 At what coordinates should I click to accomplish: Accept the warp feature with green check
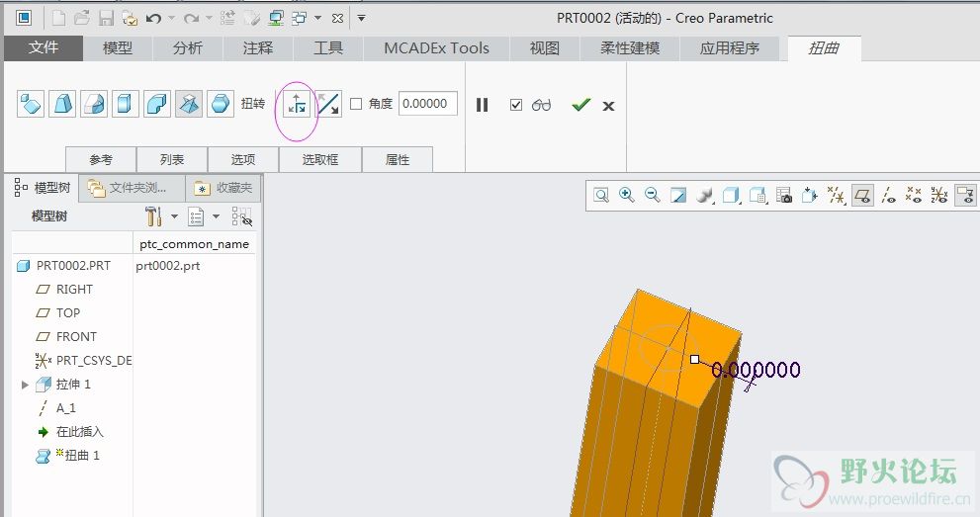580,105
